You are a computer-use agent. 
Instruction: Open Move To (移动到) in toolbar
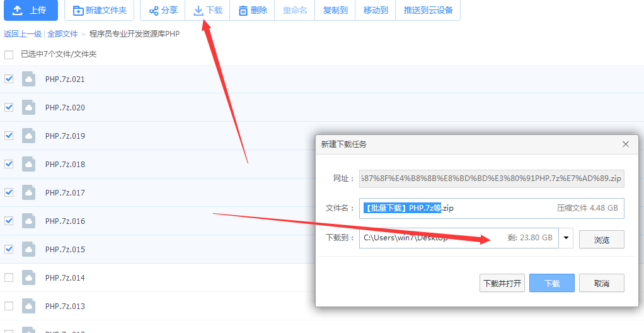tap(376, 10)
